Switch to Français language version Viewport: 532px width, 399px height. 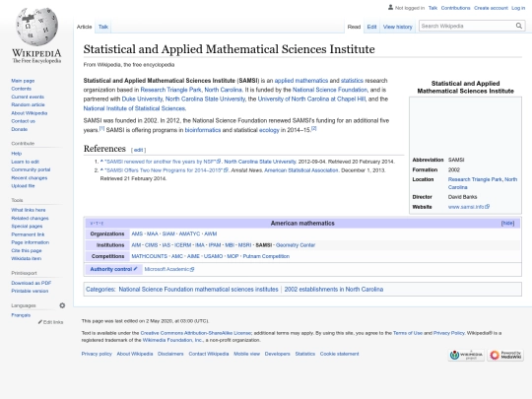[x=21, y=315]
